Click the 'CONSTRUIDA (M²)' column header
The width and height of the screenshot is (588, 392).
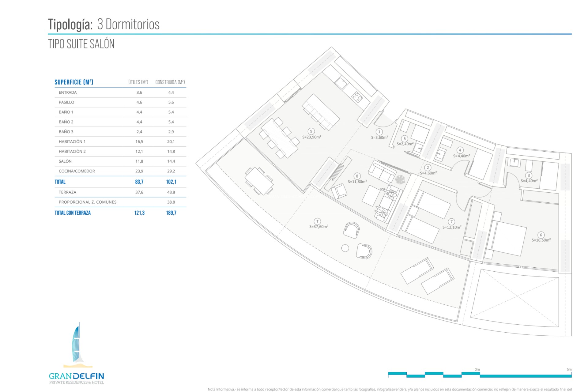tap(170, 82)
